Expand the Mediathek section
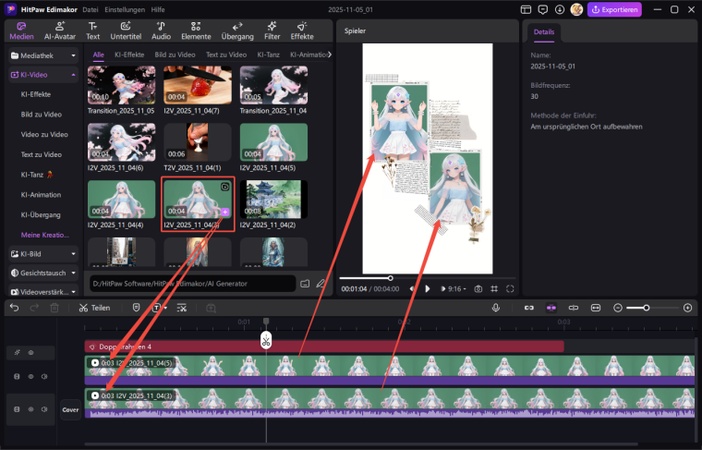702x450 pixels. point(40,56)
